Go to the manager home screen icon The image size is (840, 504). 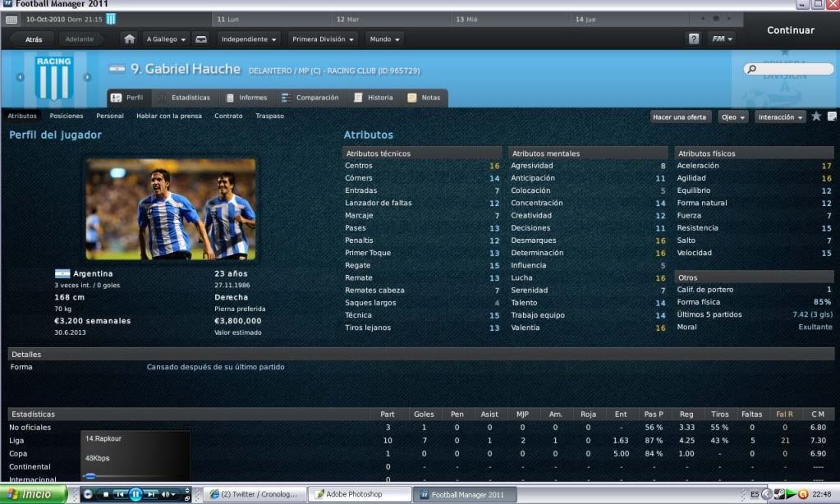click(x=129, y=39)
